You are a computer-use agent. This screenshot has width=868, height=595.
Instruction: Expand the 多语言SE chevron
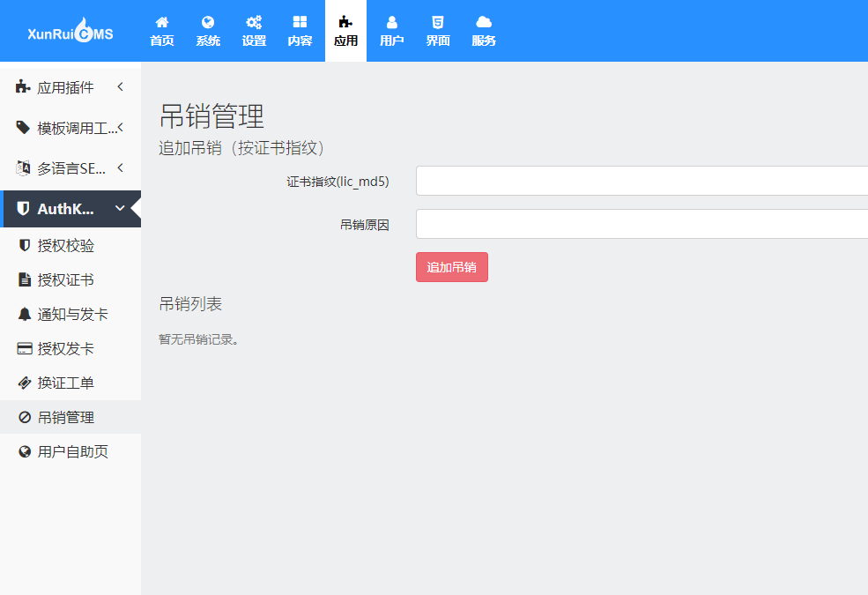pyautogui.click(x=120, y=168)
